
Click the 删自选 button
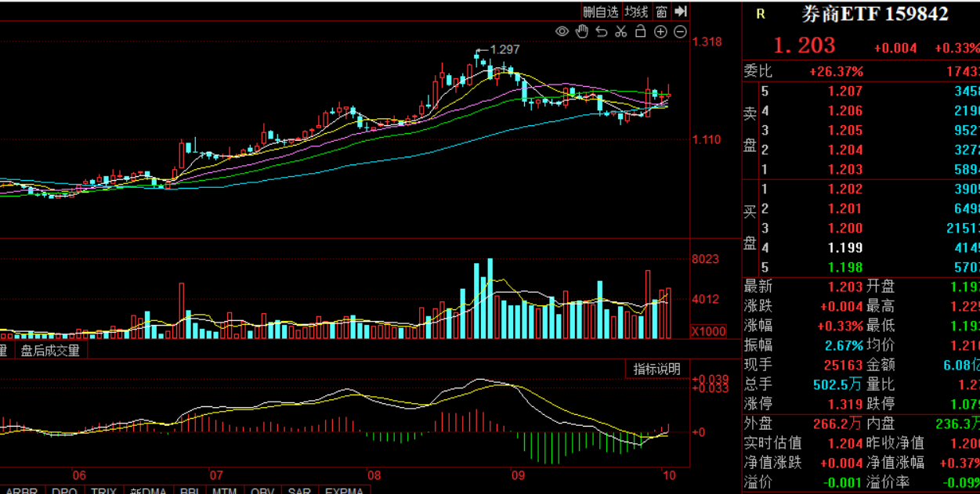click(601, 11)
